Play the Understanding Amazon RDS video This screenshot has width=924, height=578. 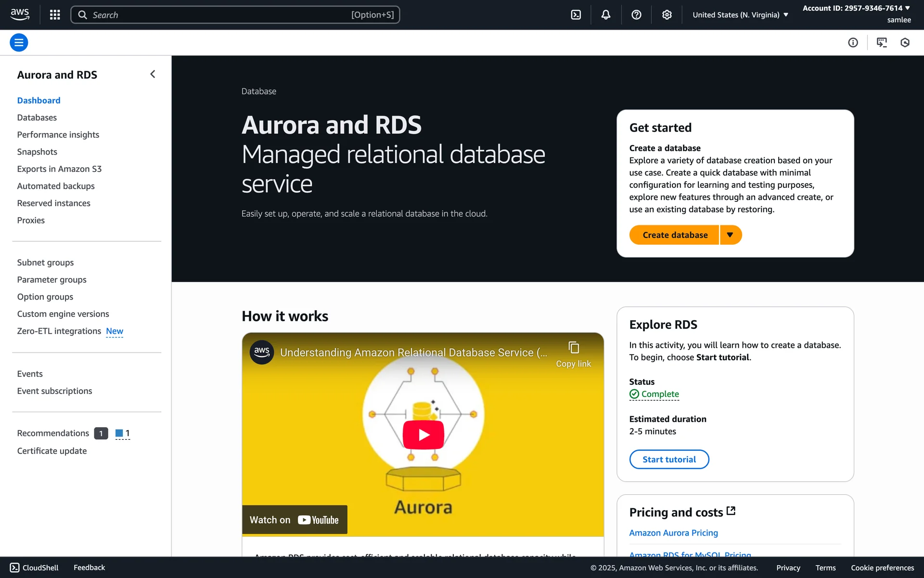(423, 434)
